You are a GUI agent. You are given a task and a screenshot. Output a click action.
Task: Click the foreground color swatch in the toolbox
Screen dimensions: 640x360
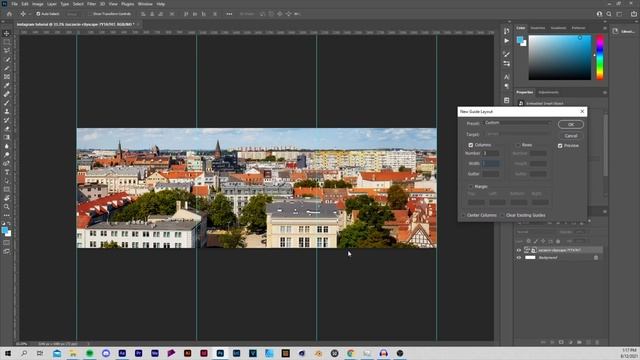(x=5, y=231)
